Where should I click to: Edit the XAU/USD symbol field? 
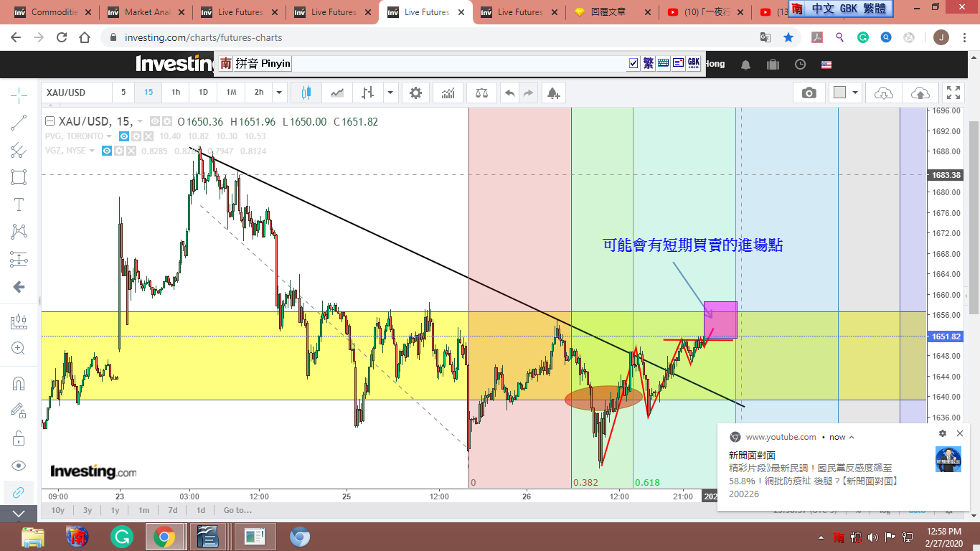click(77, 93)
